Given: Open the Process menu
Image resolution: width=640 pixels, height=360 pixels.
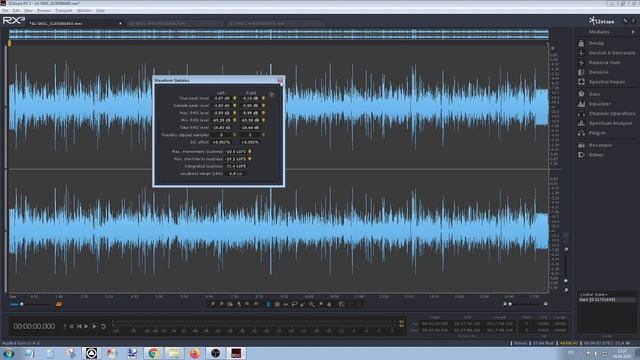Looking at the screenshot, I should (x=44, y=11).
